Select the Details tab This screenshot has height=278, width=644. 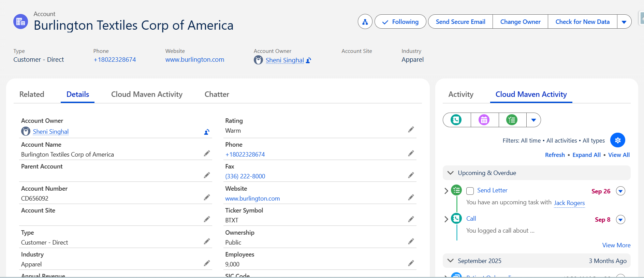coord(78,94)
